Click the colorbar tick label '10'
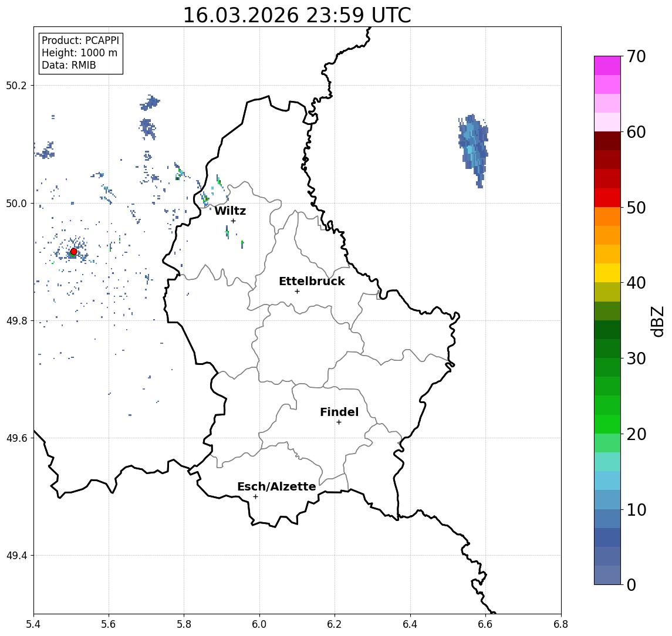 (636, 509)
